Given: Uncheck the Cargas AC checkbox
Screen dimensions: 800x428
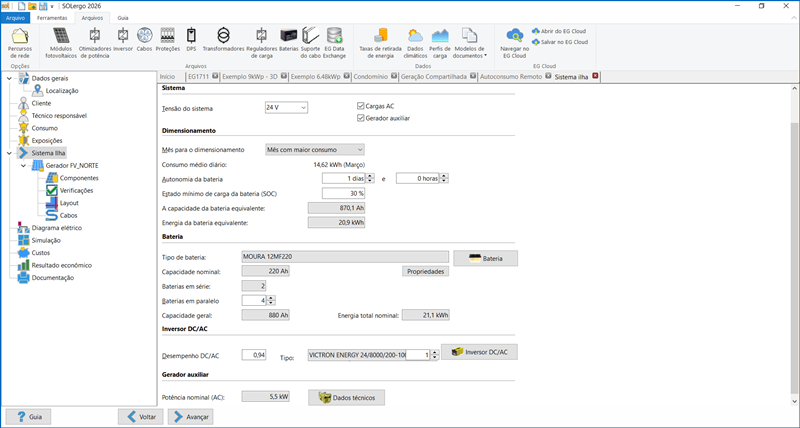Looking at the screenshot, I should (x=362, y=105).
